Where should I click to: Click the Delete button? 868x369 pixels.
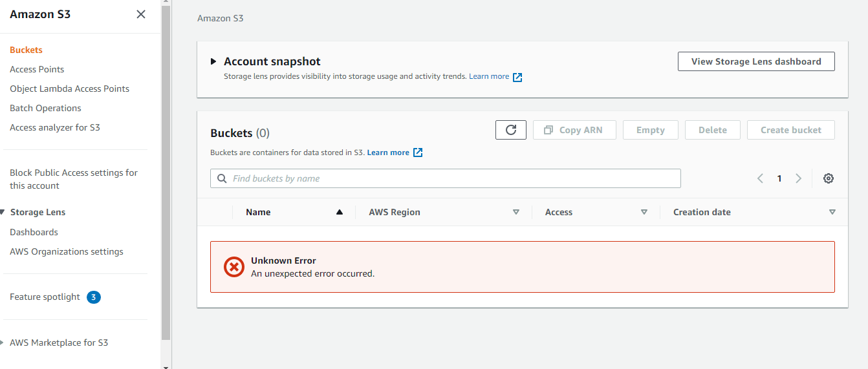coord(713,130)
